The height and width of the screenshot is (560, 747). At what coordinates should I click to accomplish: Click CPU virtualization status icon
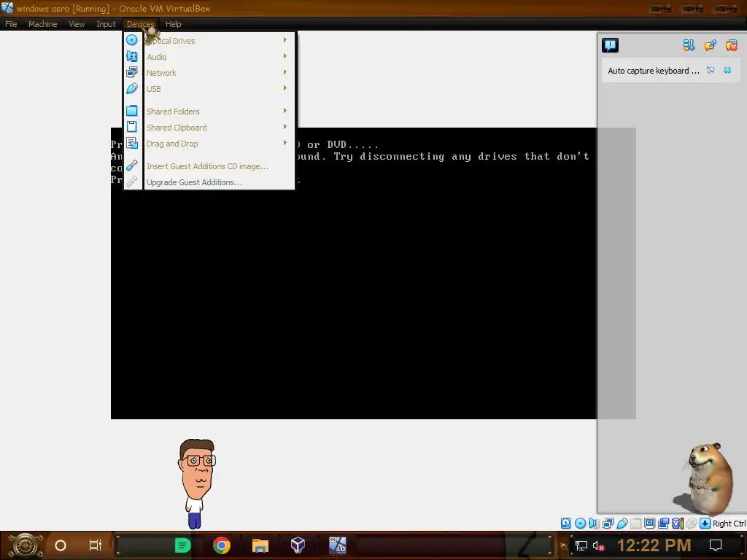(677, 524)
